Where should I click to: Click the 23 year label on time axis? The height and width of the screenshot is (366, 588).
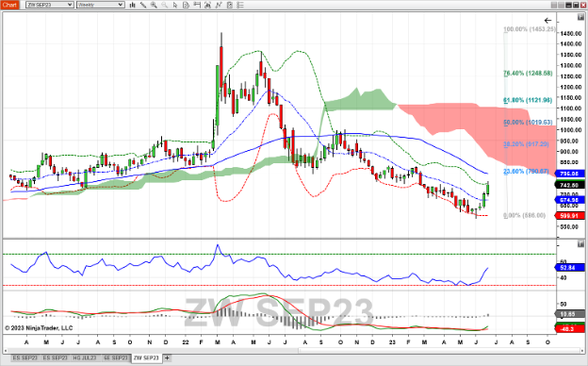pyautogui.click(x=392, y=342)
